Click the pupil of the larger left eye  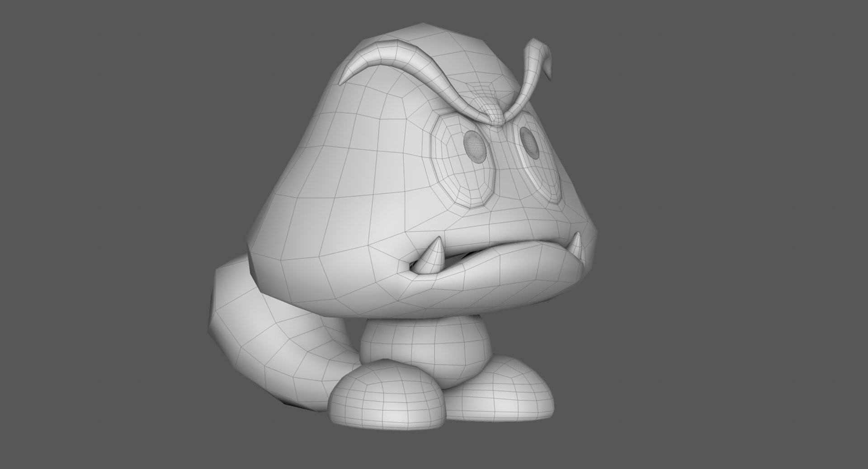click(x=475, y=147)
